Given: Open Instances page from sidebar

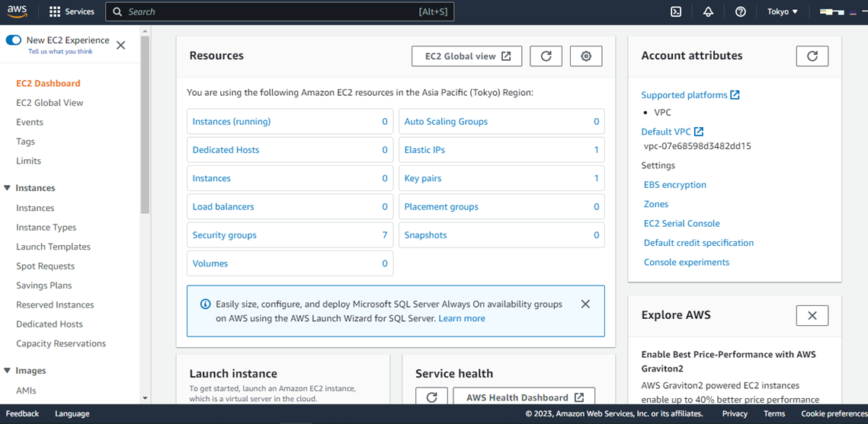Looking at the screenshot, I should click(x=35, y=208).
